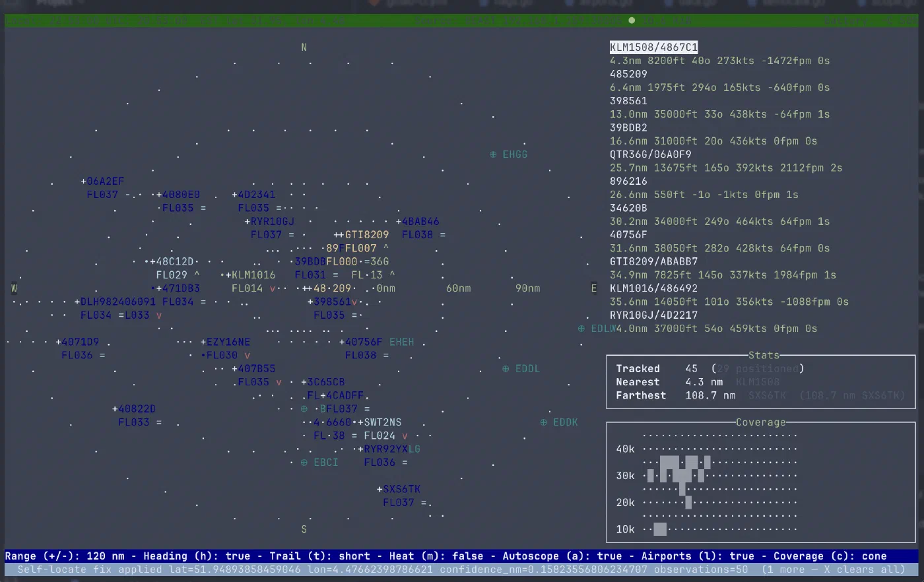Select KLM1016/486492 in the aircraft list

[x=653, y=288]
